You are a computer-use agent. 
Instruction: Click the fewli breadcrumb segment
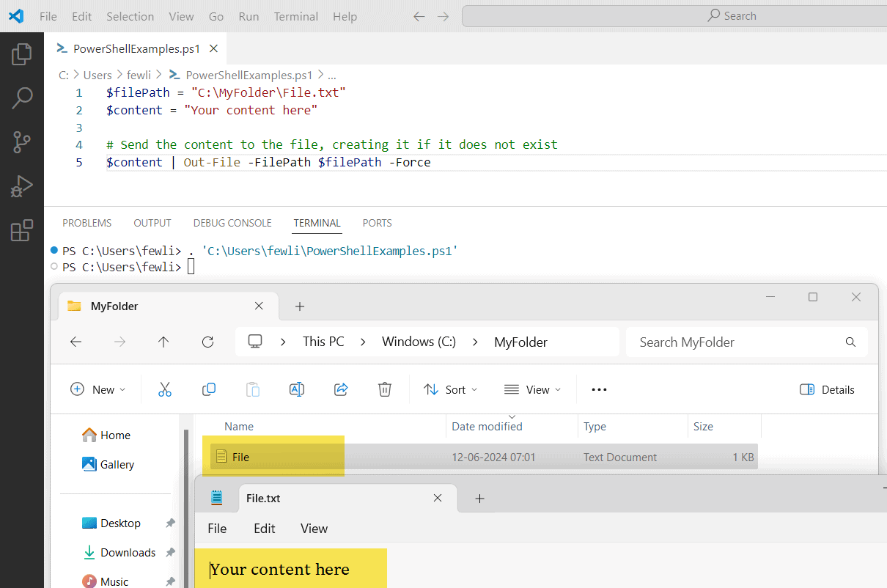pyautogui.click(x=139, y=75)
